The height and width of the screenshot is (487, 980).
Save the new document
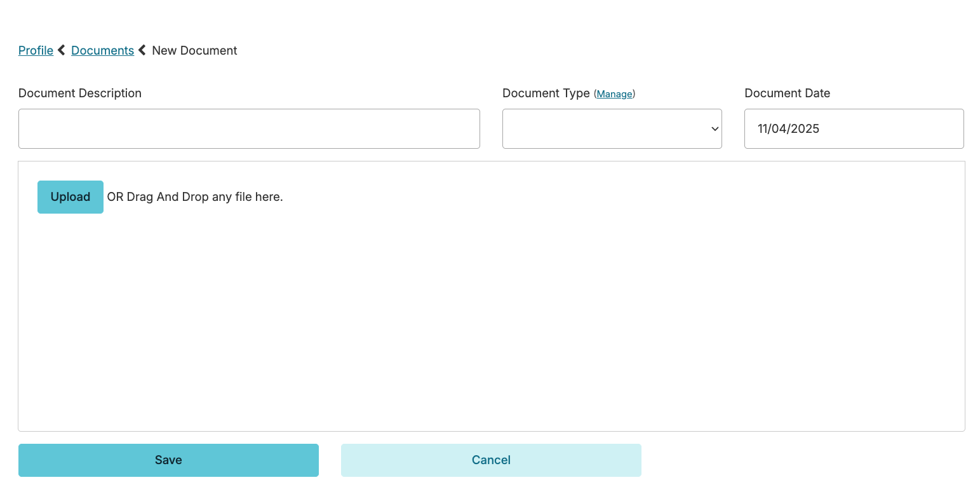[x=168, y=460]
